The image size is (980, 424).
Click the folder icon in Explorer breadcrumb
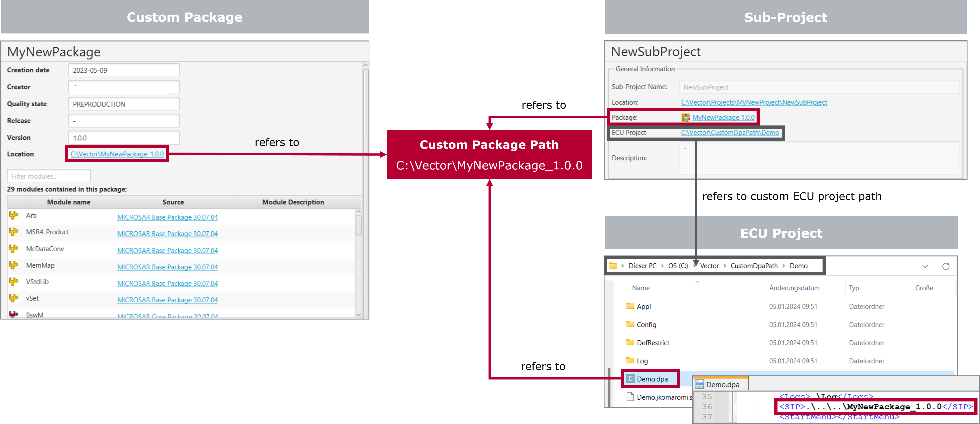click(x=613, y=266)
